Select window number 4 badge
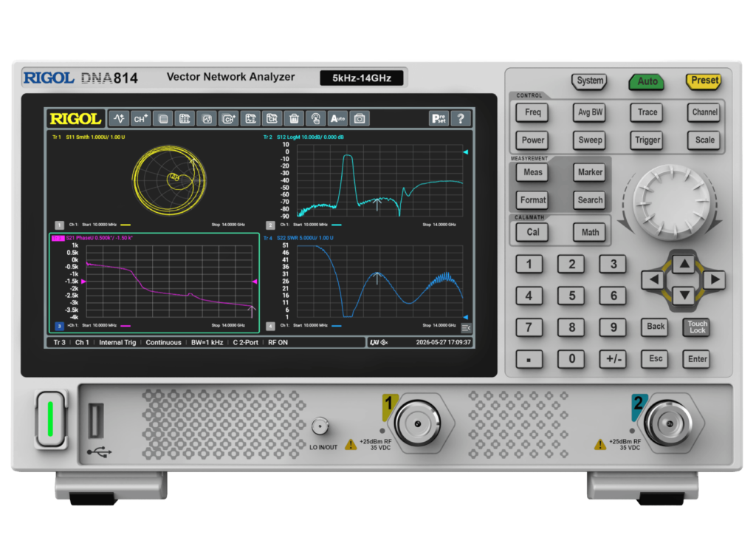The image size is (756, 535). pos(270,326)
